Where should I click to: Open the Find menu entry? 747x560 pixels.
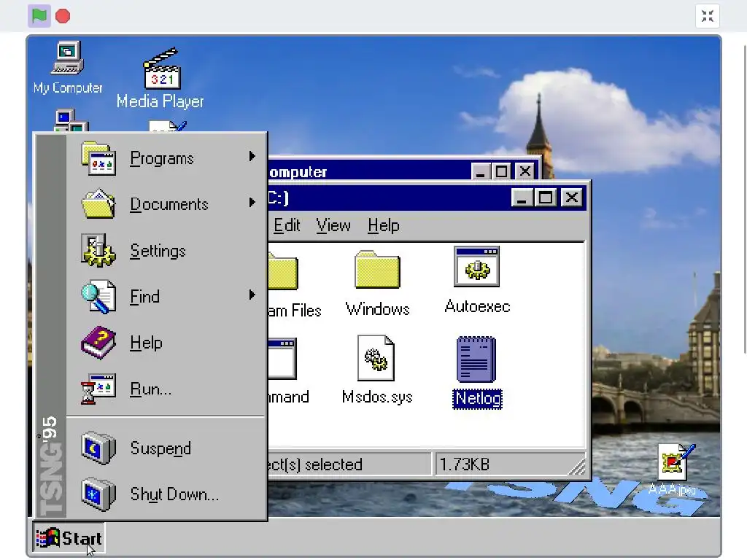coord(167,296)
